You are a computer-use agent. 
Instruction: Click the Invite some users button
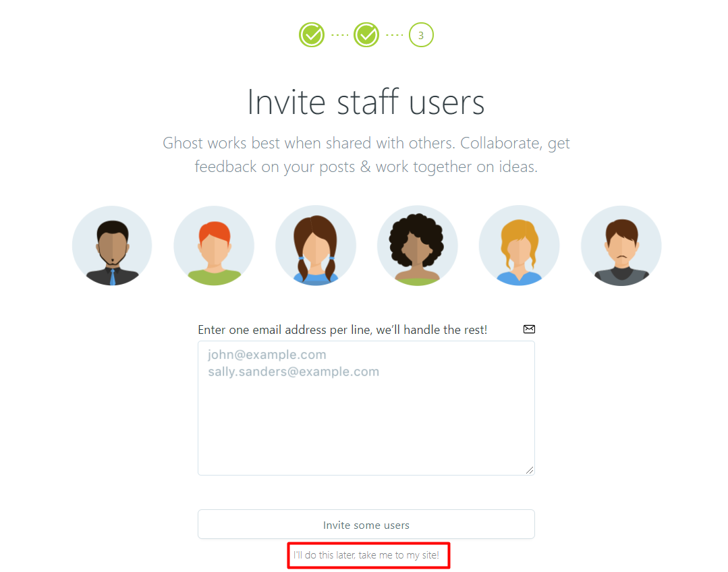click(366, 525)
